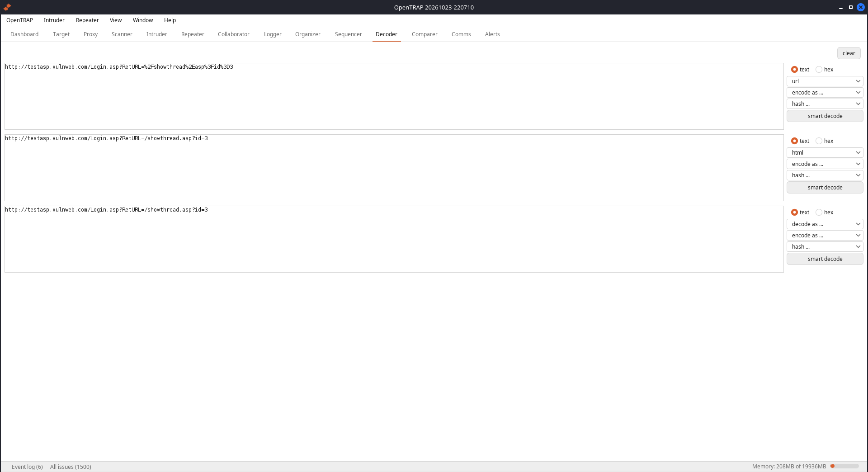Click smart decode in the second panel
Image resolution: width=868 pixels, height=472 pixels.
coord(825,188)
